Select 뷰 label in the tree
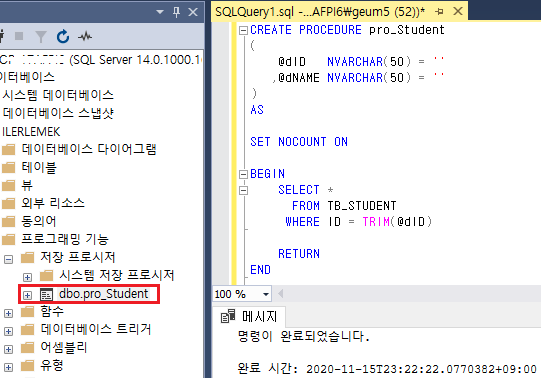 click(27, 185)
